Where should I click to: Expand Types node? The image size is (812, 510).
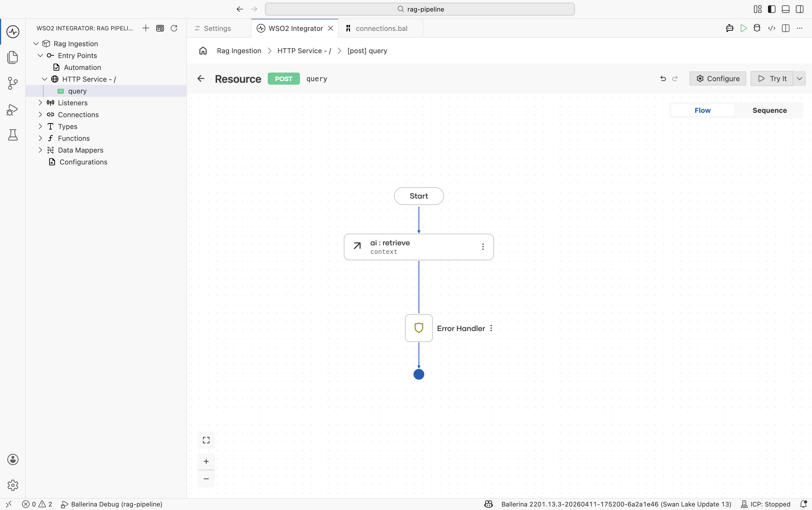click(40, 126)
